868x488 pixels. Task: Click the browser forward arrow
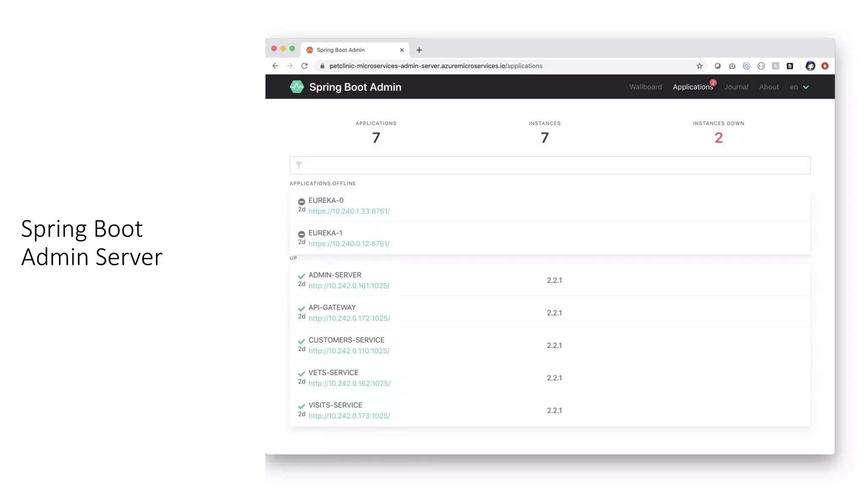click(290, 66)
